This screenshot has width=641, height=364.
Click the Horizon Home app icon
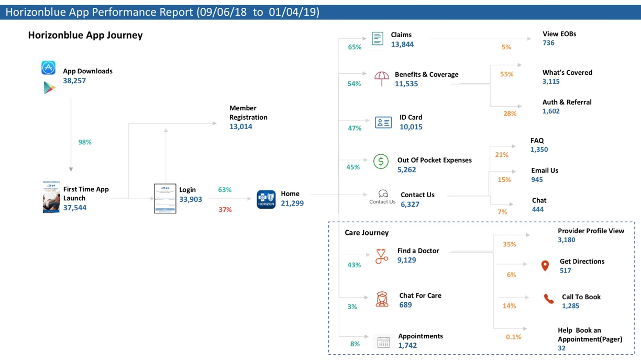pos(266,199)
